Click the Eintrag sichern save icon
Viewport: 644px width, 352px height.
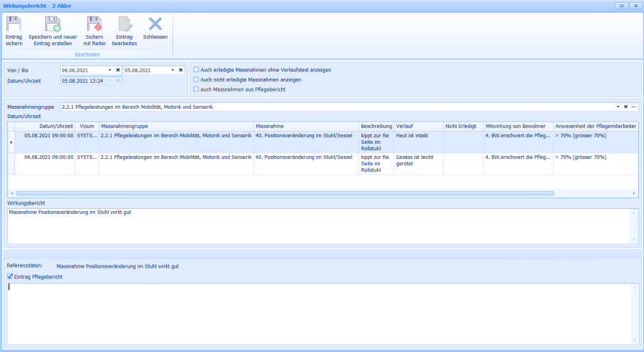14,25
